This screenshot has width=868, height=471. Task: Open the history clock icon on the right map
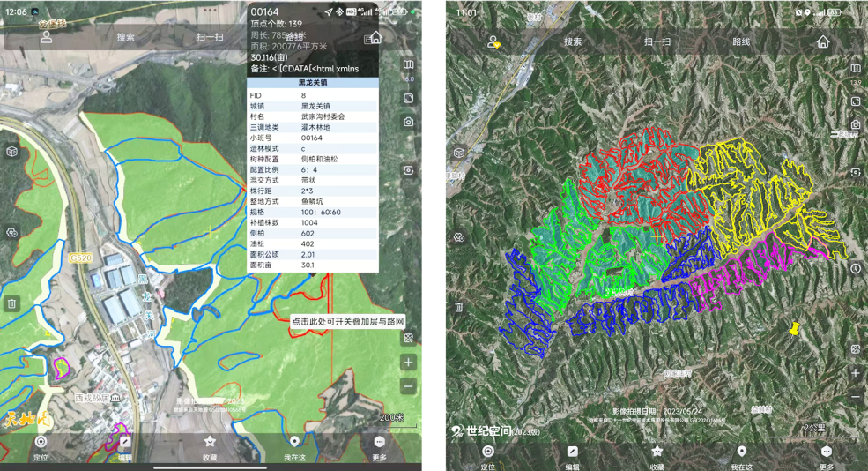856,268
